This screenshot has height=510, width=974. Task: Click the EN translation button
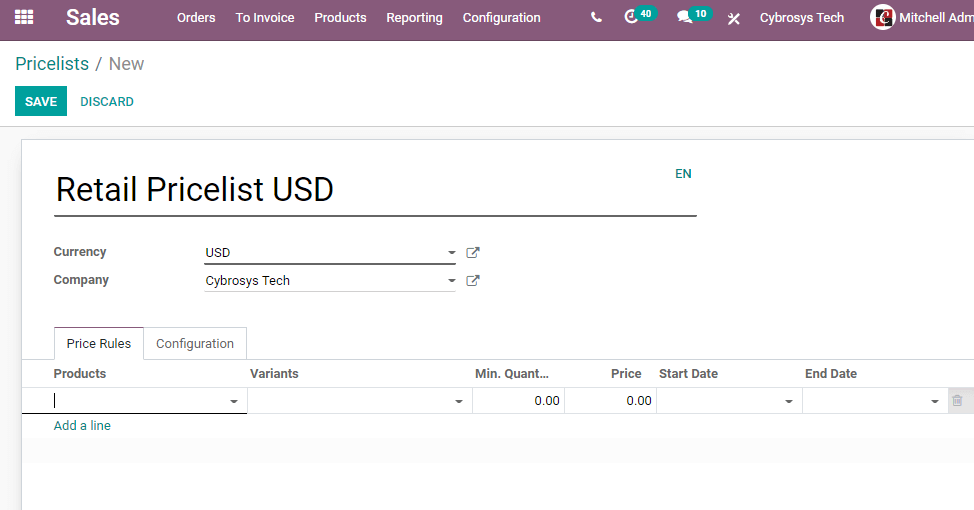pyautogui.click(x=683, y=174)
